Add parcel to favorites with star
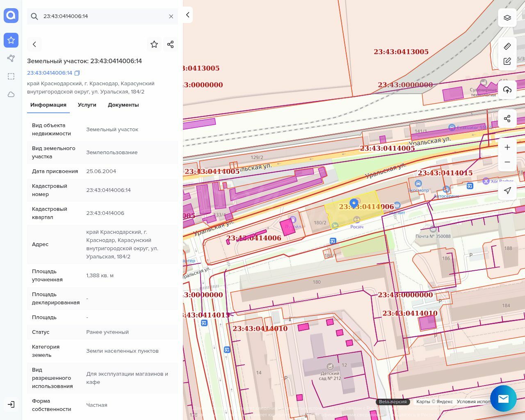 tap(154, 44)
